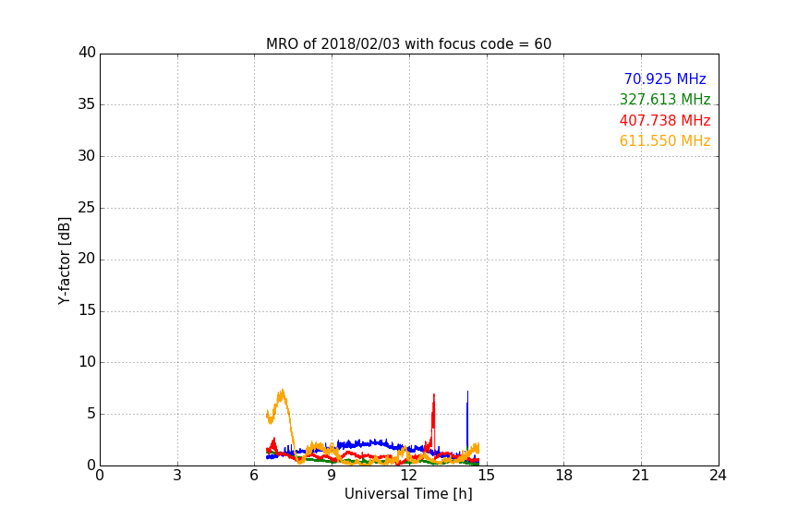
Task: Click the 'Universal Time [h]' axis label
Action: click(408, 494)
